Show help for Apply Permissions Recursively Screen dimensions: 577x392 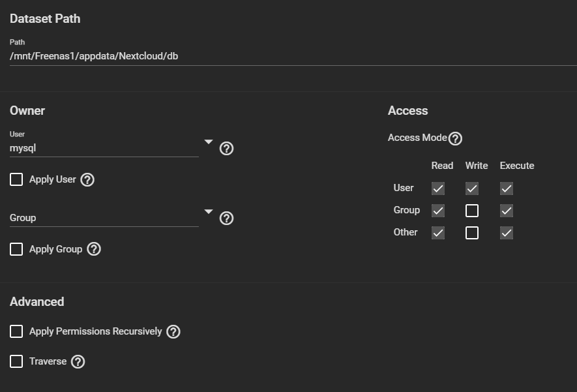click(x=173, y=332)
